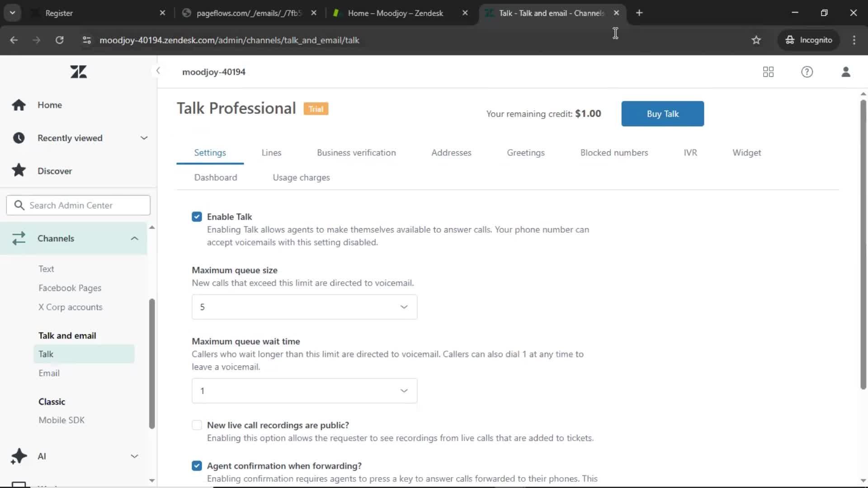
Task: Click the Channels arrows icon
Action: (x=19, y=239)
